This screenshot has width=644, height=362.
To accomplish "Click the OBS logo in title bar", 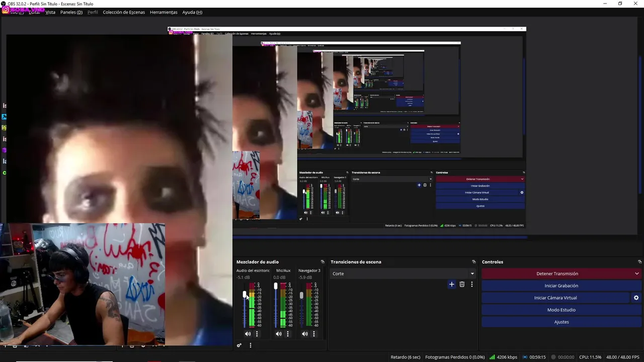I will (x=4, y=4).
